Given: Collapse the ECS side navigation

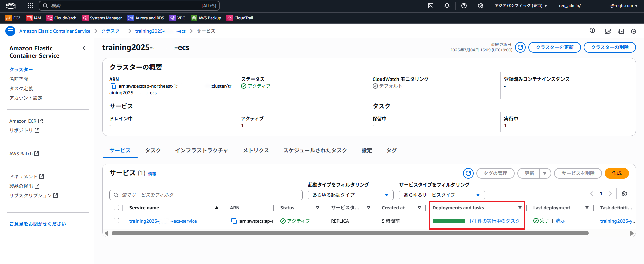Looking at the screenshot, I should click(x=84, y=48).
